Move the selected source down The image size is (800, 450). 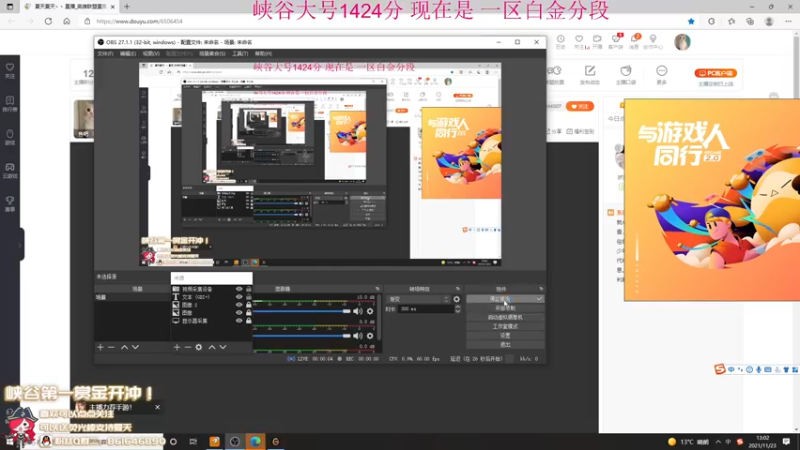223,347
